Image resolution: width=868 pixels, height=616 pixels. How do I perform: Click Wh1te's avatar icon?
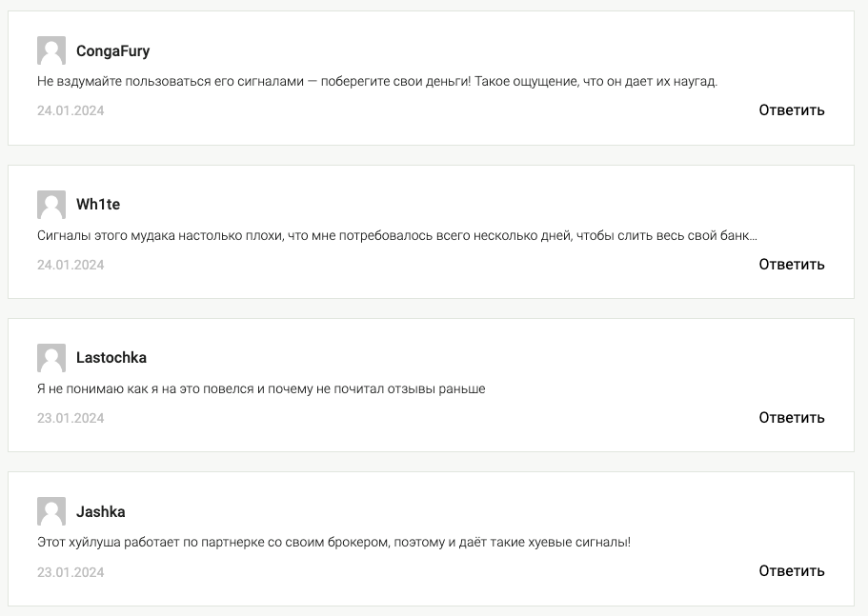[x=51, y=205]
